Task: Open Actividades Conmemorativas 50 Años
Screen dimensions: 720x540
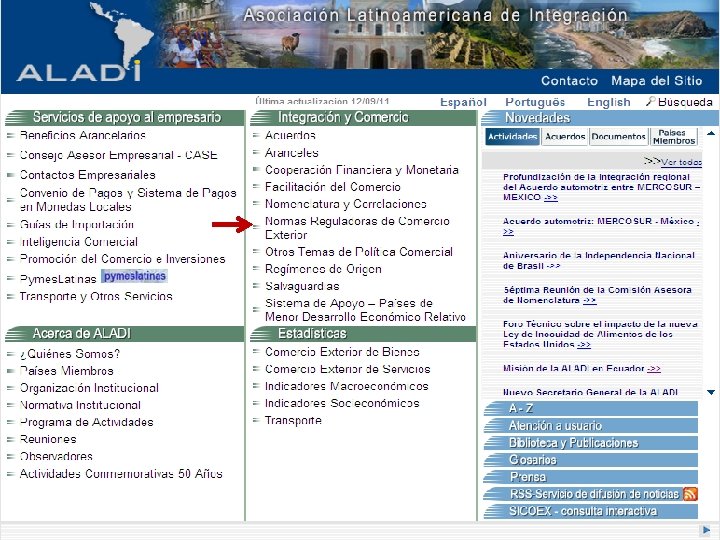Action: (x=121, y=473)
